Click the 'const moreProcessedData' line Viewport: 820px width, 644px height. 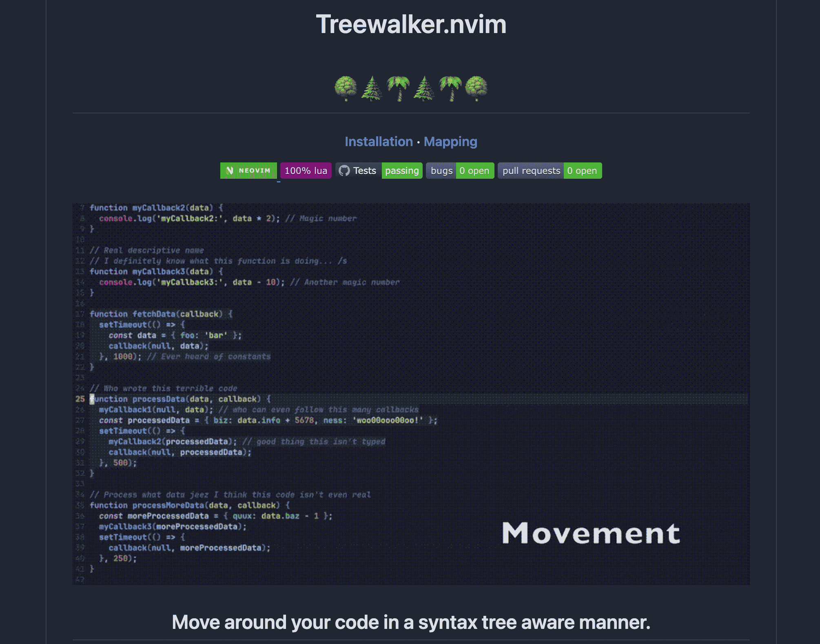[x=216, y=516]
